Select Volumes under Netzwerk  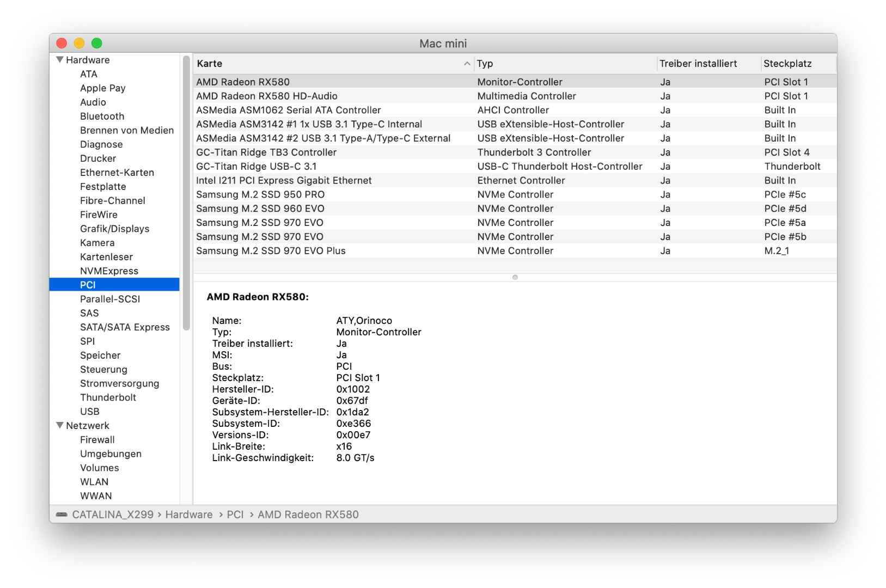pos(100,468)
